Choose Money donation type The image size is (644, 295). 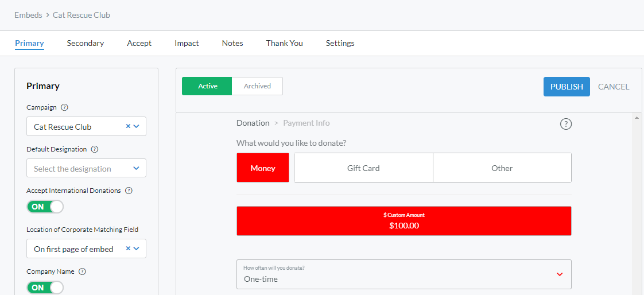point(263,168)
